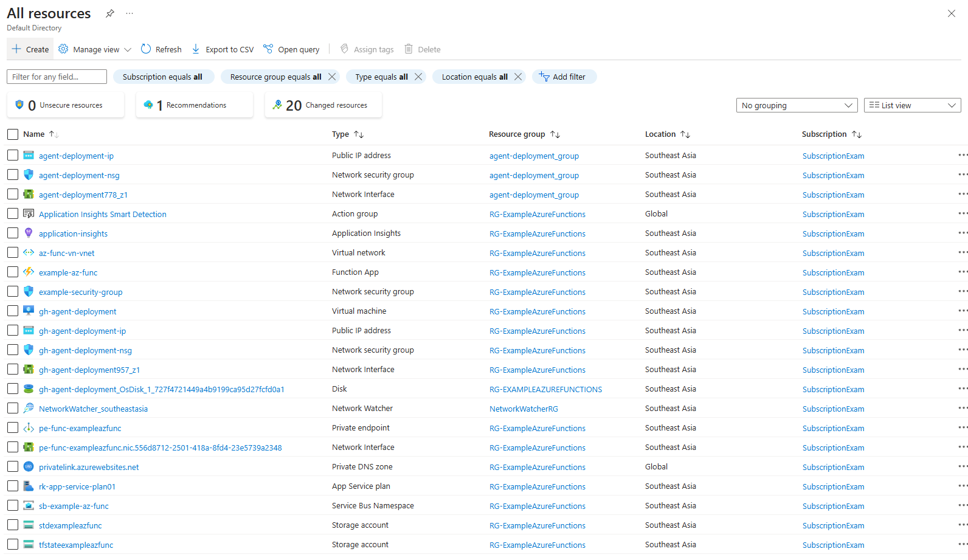Click the Add filter button
This screenshot has width=968, height=560.
563,77
